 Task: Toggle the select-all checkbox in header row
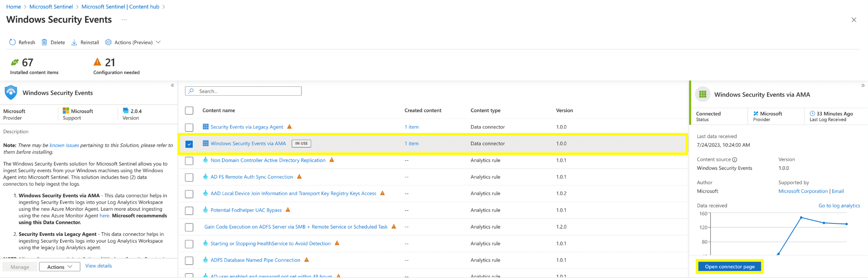click(189, 110)
